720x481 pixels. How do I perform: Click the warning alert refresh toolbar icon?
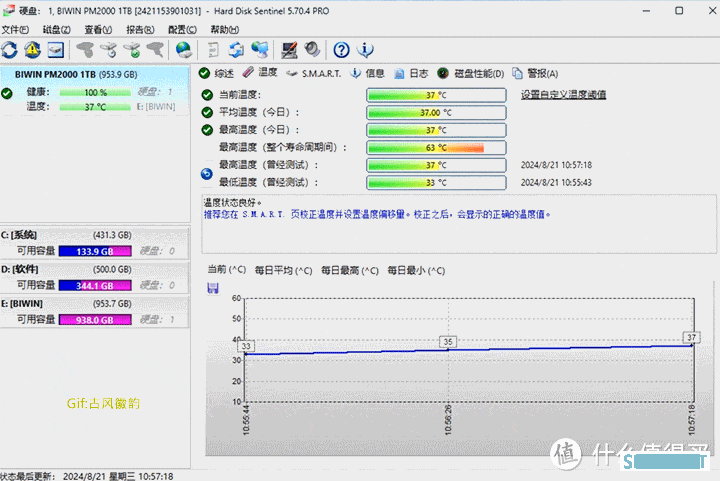pos(33,50)
